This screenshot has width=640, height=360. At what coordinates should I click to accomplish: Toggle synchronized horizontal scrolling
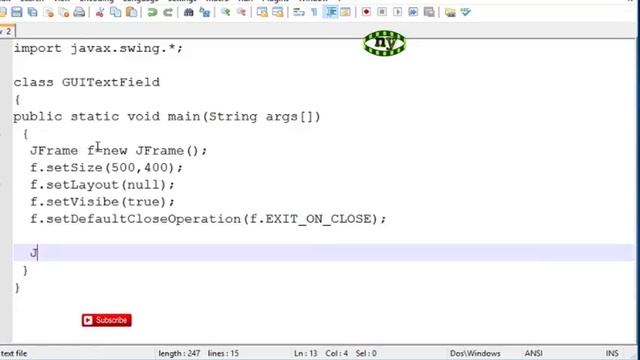click(x=278, y=12)
